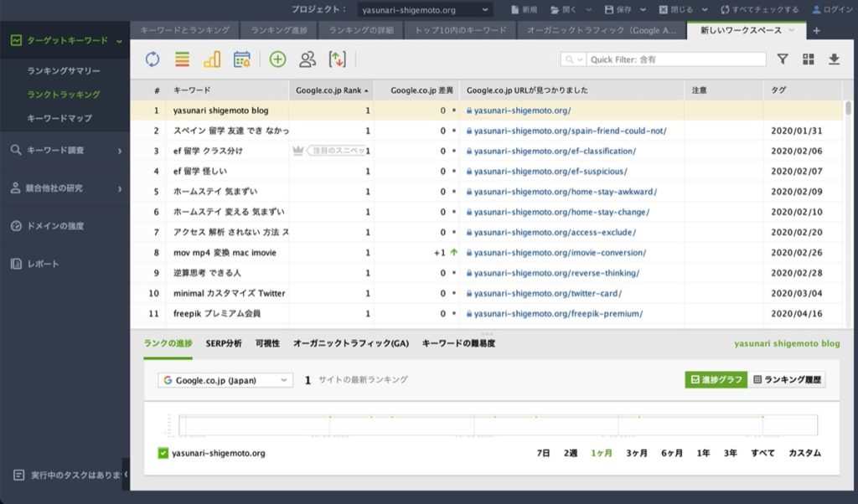Viewport: 858px width, 504px height.
Task: Open the yasunari-shigemoto.org/twitter-card/ link
Action: click(x=548, y=293)
